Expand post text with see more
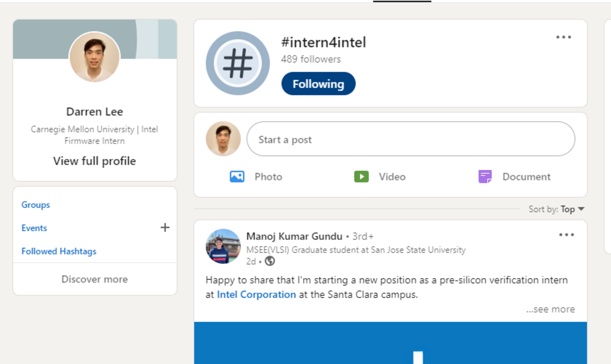Screen dimensions: 611x364 550,309
